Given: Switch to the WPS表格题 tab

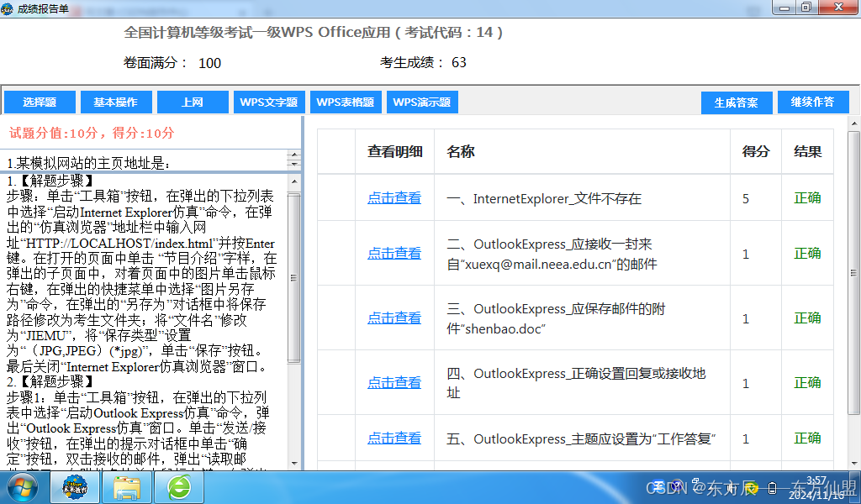Looking at the screenshot, I should (x=346, y=102).
